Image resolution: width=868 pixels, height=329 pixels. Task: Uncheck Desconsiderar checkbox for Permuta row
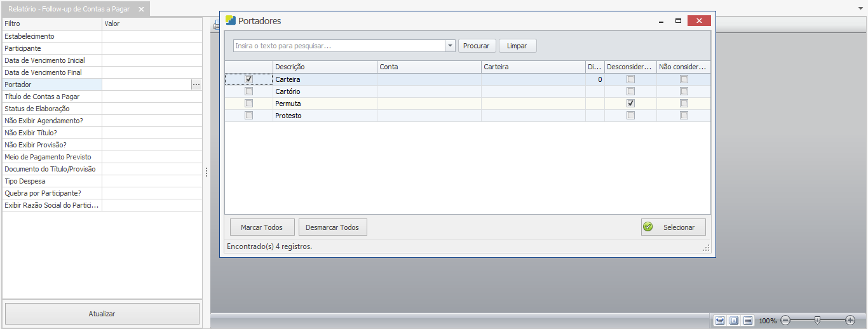pyautogui.click(x=630, y=104)
